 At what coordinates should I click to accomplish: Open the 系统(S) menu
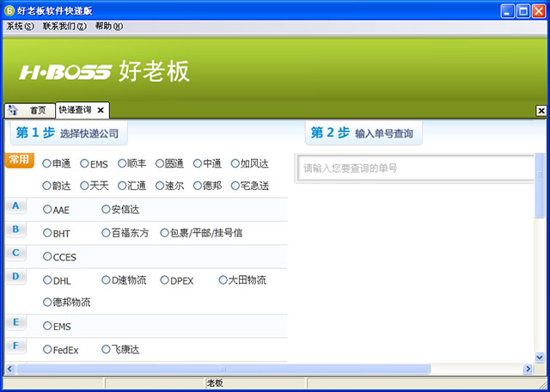coord(20,27)
